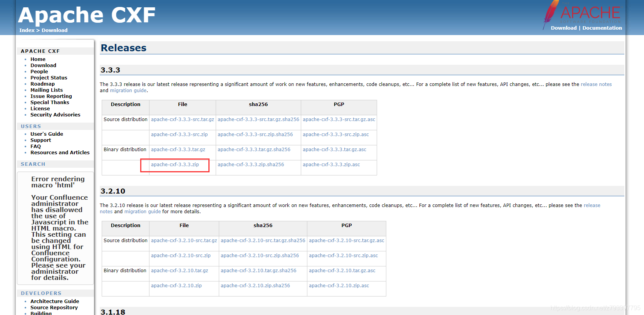Open apache-cxf-3.3.3-src.zip.asc signature
Screen dimensions: 644x315
pos(336,135)
